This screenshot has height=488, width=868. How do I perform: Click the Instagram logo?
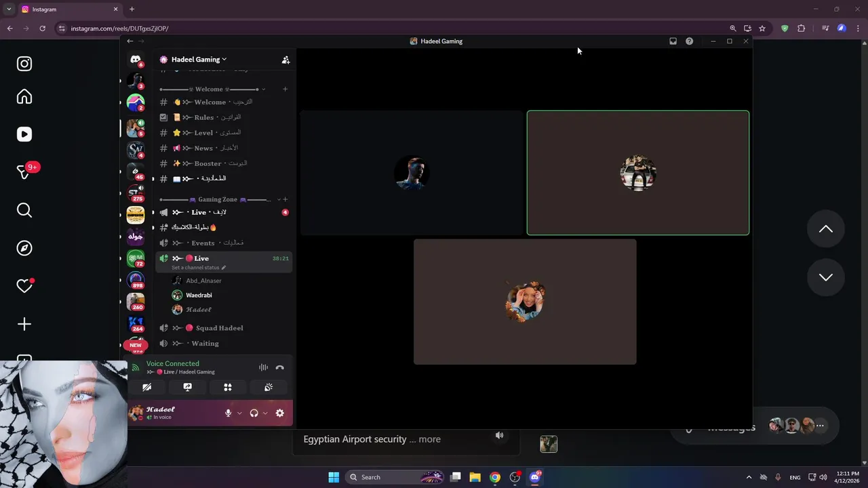[24, 64]
